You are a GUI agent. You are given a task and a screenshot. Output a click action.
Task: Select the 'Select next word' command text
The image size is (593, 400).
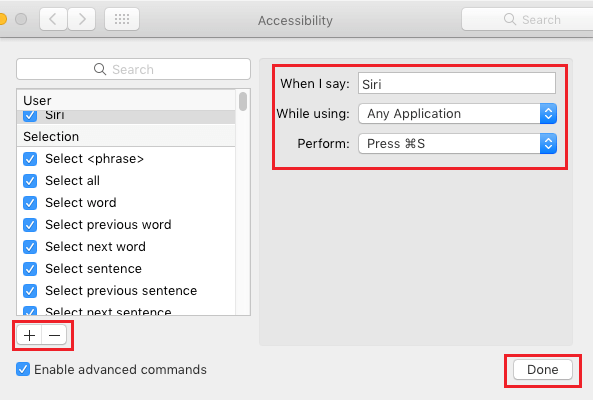pyautogui.click(x=95, y=247)
